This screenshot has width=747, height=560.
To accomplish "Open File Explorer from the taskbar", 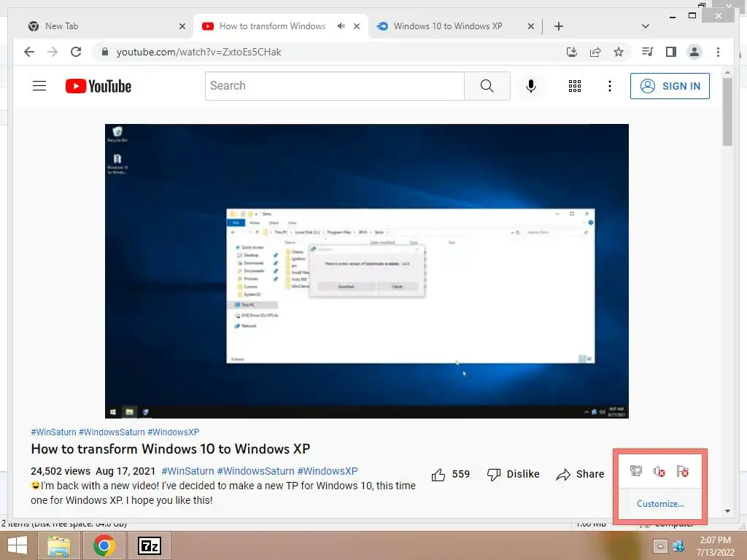I will point(59,545).
